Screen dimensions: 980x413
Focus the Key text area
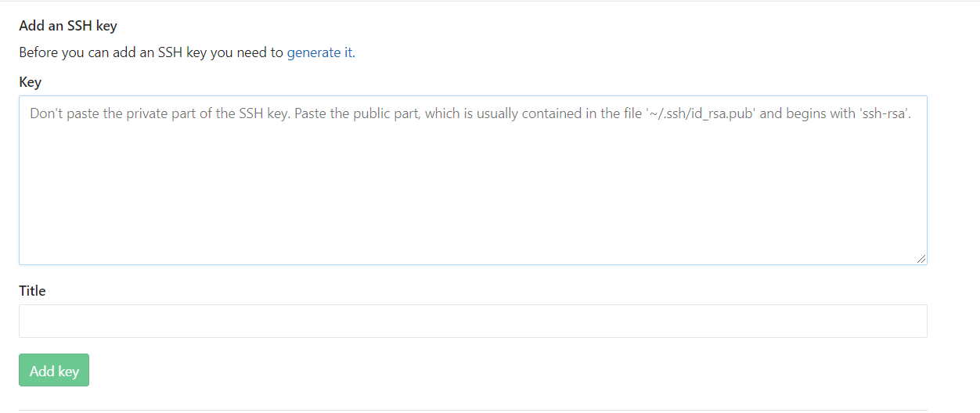click(x=473, y=180)
